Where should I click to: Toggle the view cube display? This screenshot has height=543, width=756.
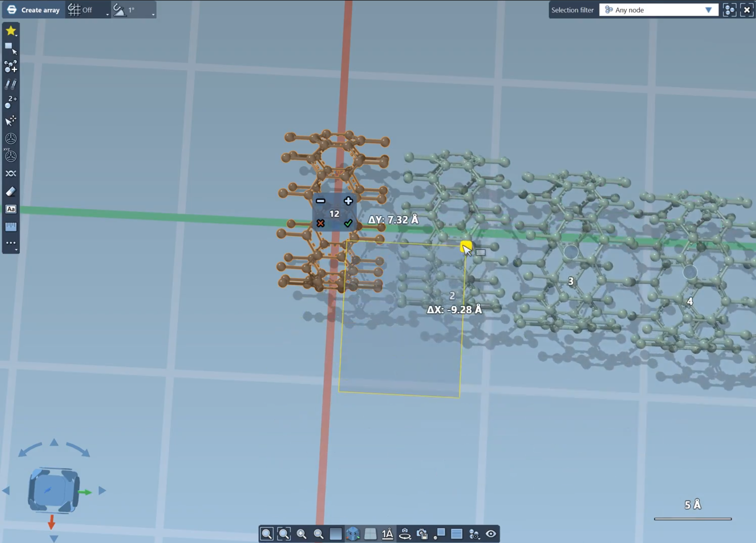(353, 534)
